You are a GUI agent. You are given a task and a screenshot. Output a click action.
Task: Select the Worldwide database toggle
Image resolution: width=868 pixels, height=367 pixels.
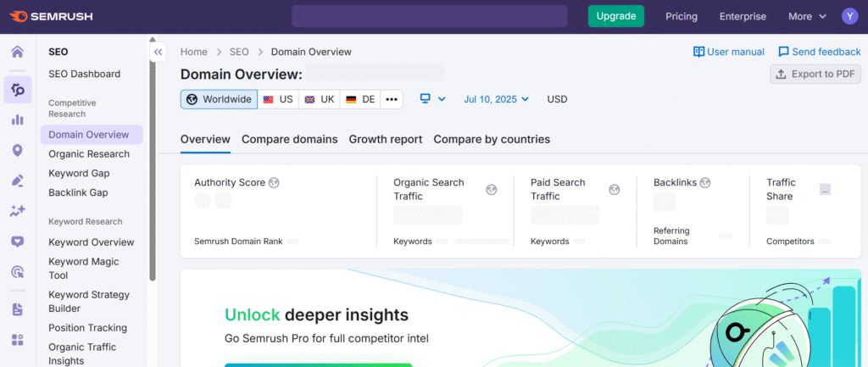coord(219,99)
